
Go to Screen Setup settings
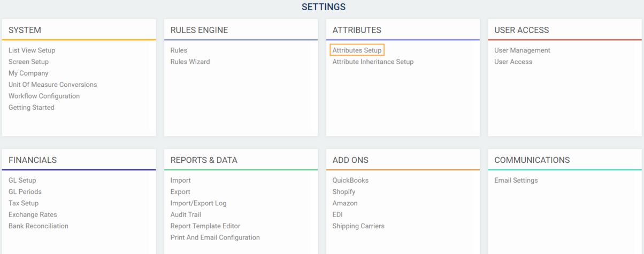[x=28, y=62]
